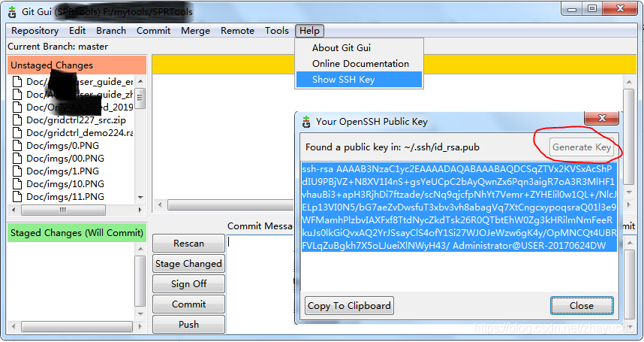
Task: Select Show SSH Key menu entry
Action: pos(359,80)
